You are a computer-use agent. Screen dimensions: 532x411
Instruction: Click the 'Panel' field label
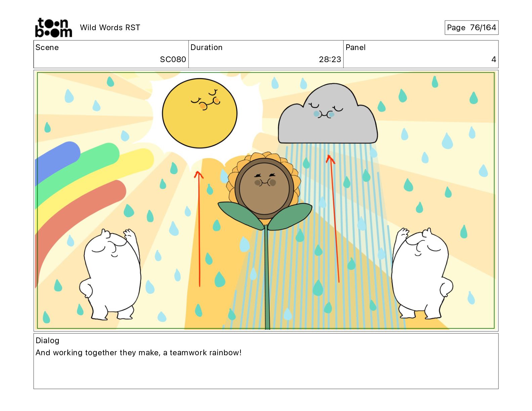(355, 47)
